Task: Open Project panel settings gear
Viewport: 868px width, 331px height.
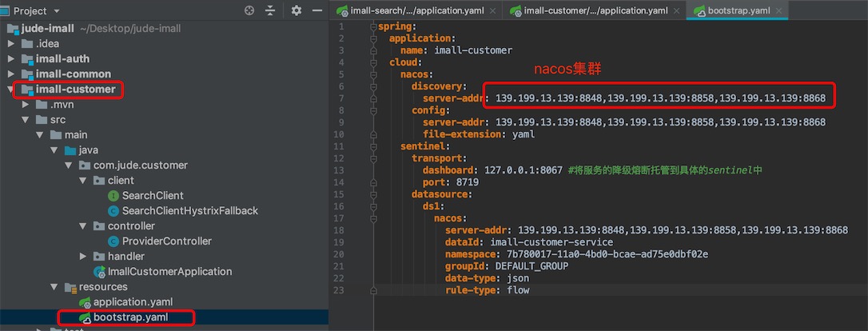Action: [x=297, y=10]
